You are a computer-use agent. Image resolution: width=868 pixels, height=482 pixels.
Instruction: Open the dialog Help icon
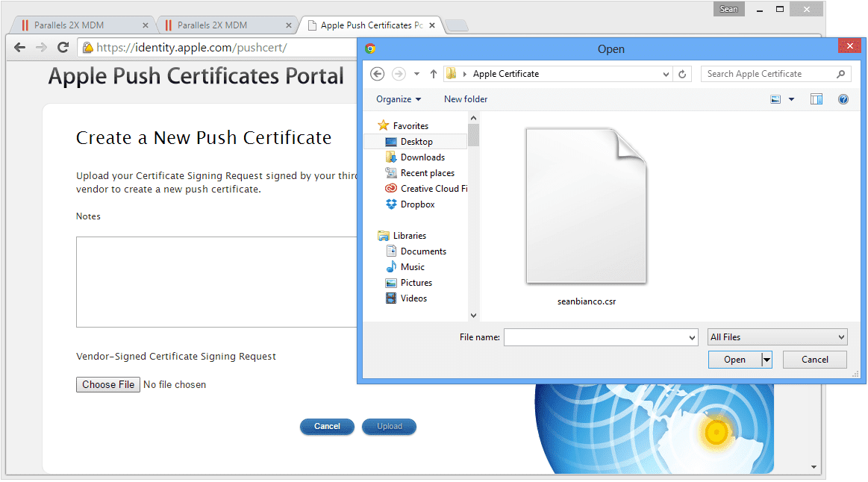(843, 99)
